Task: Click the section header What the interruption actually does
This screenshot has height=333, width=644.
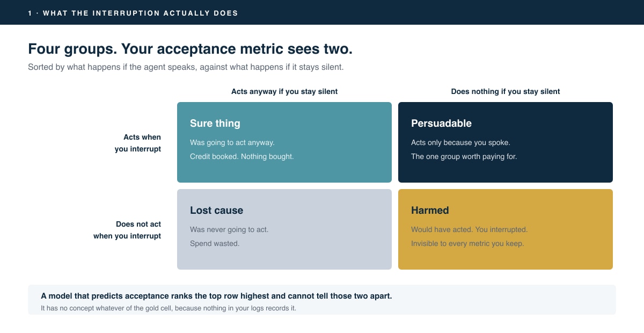Action: coord(133,13)
